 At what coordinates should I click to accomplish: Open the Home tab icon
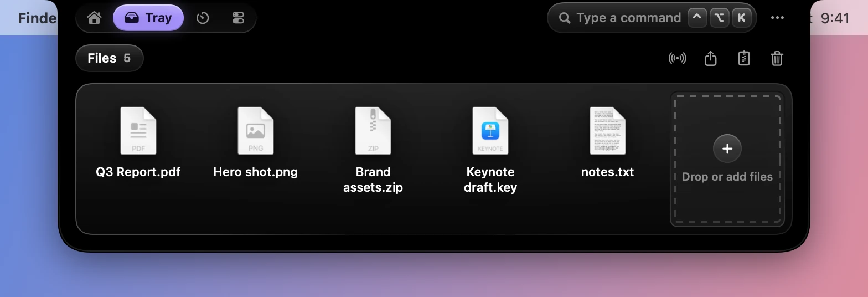[x=94, y=18]
